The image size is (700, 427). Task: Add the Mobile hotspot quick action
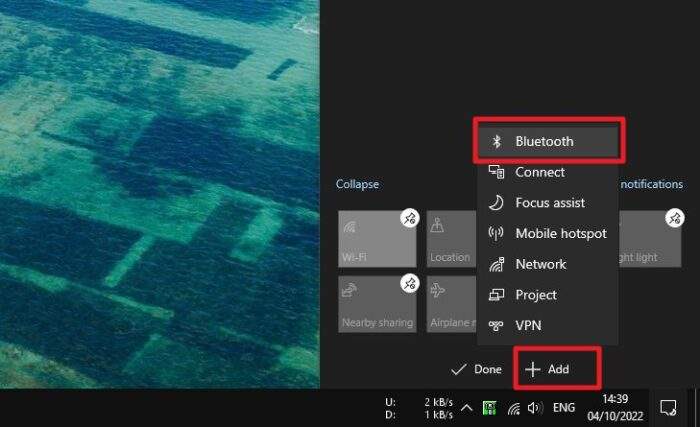(x=548, y=233)
